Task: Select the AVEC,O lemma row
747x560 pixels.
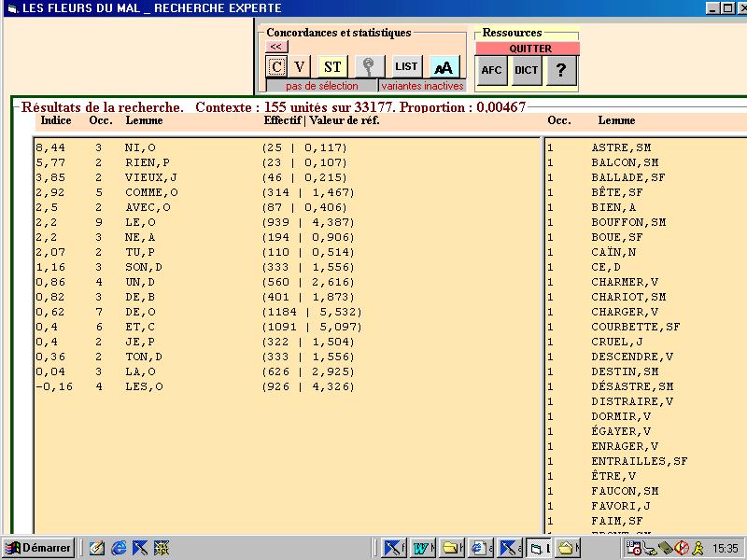Action: coord(288,207)
